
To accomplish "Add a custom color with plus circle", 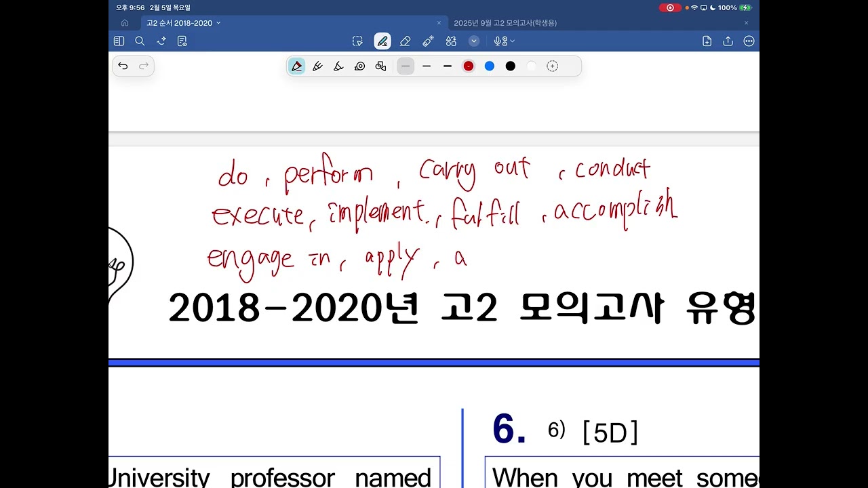I will (552, 66).
